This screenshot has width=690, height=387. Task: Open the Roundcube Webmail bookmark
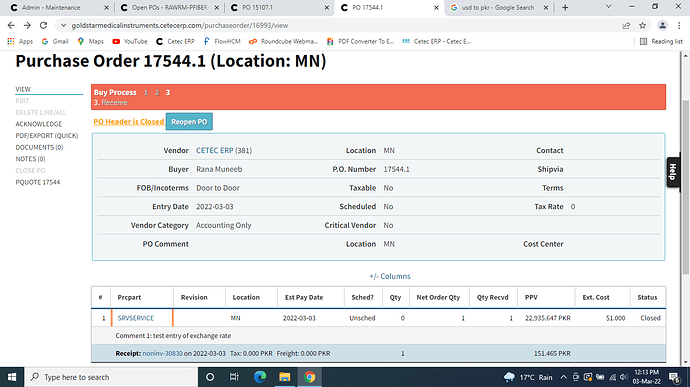point(283,41)
